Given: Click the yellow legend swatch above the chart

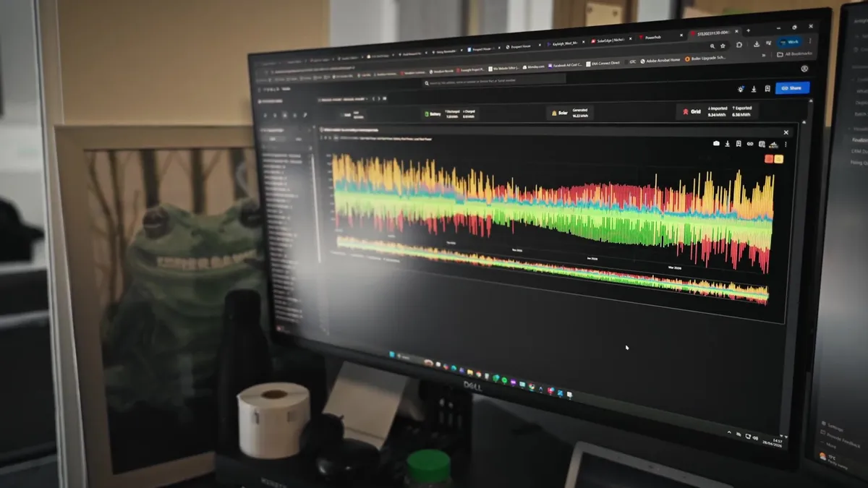Looking at the screenshot, I should click(x=778, y=158).
